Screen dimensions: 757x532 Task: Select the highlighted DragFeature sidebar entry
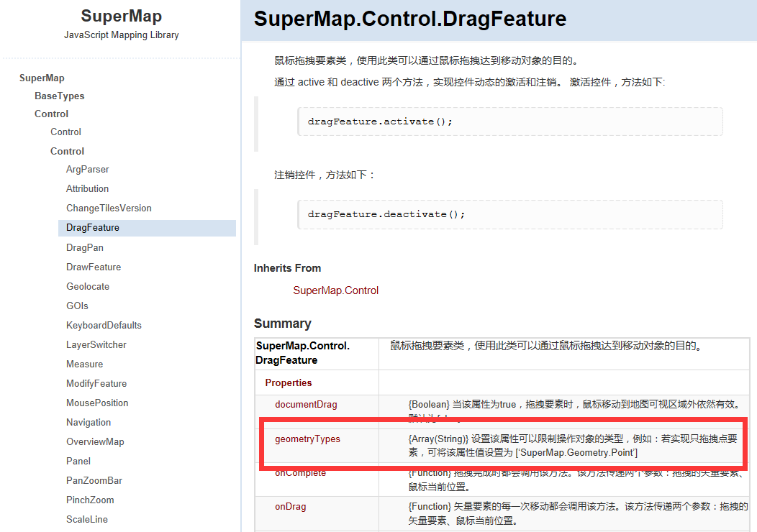[147, 228]
